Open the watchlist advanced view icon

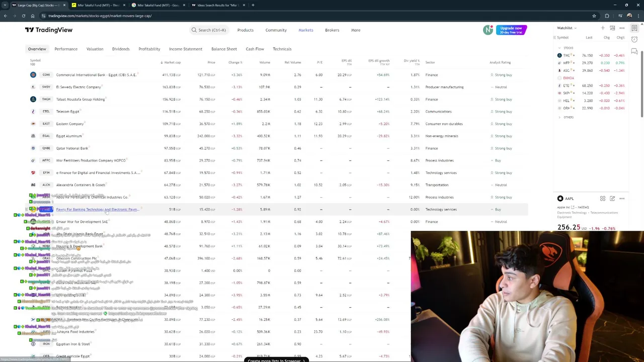coord(612,28)
